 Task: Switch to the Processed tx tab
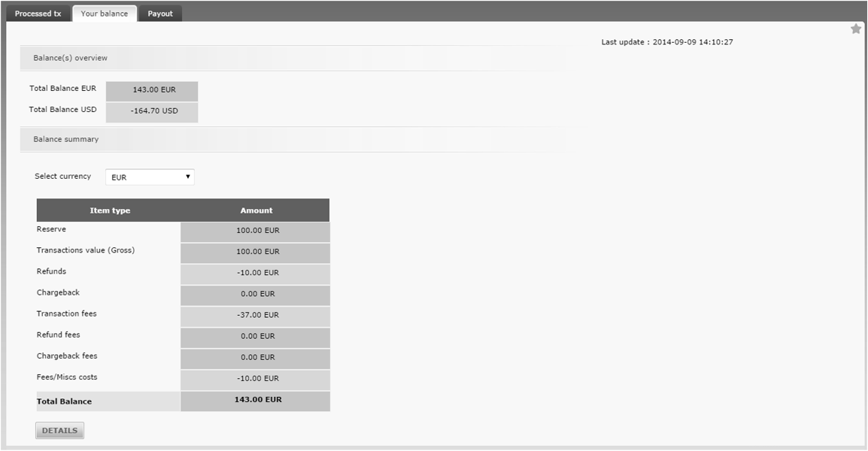38,14
